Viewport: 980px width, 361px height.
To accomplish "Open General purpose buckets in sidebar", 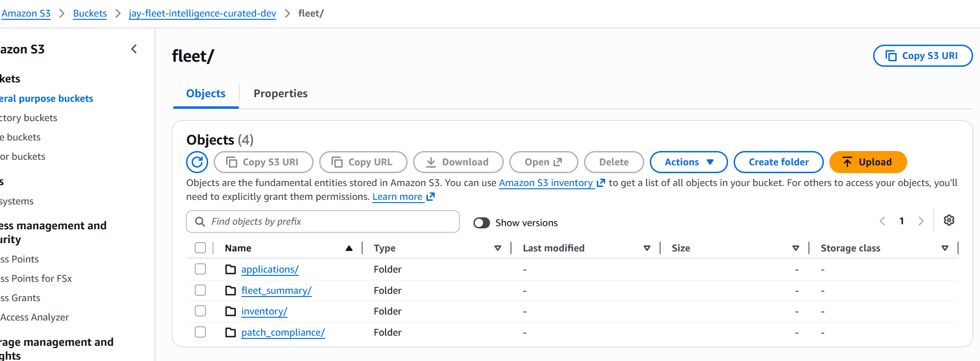I will pyautogui.click(x=46, y=99).
